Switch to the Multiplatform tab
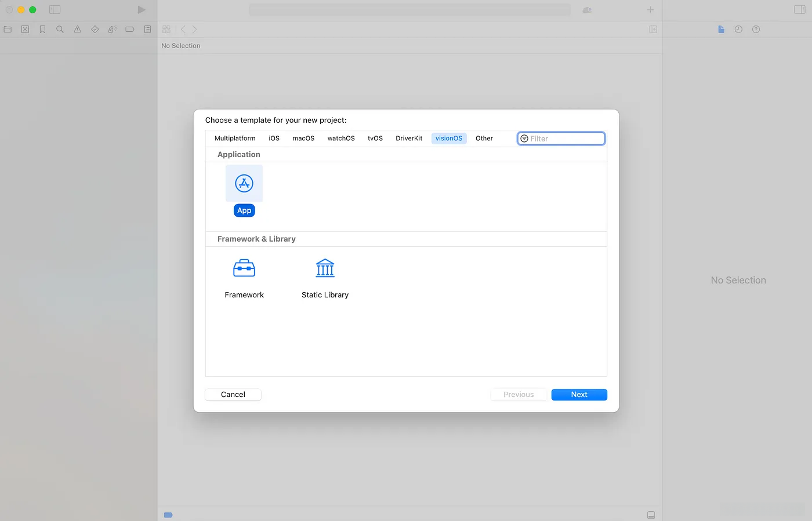Screen dimensions: 812x521 point(235,139)
